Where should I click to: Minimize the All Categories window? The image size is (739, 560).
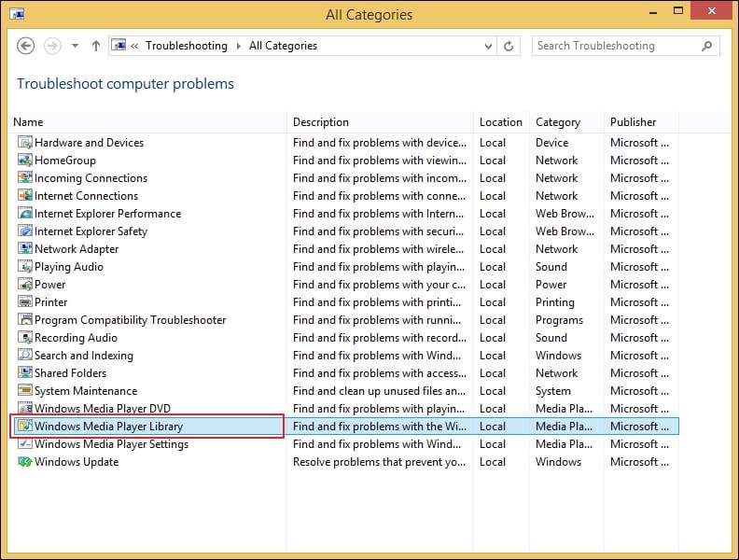point(653,12)
